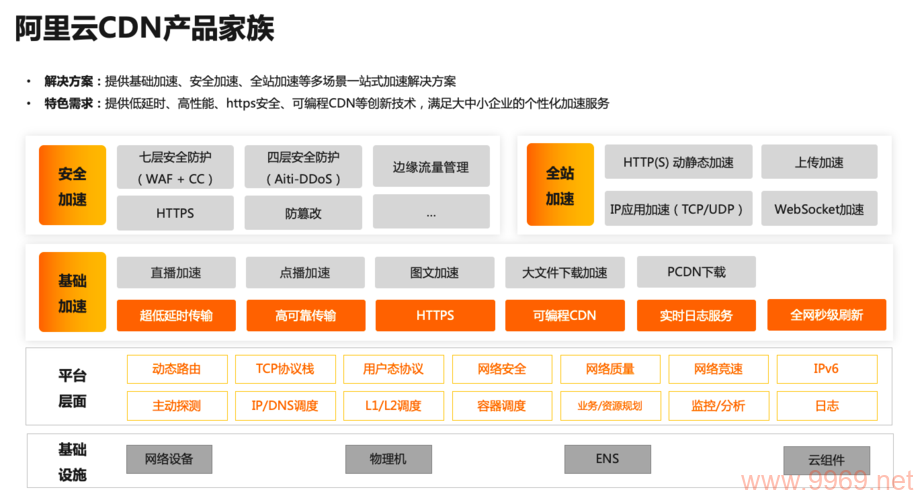The image size is (924, 500).
Task: Click 网络安全 outlined box
Action: [x=501, y=369]
